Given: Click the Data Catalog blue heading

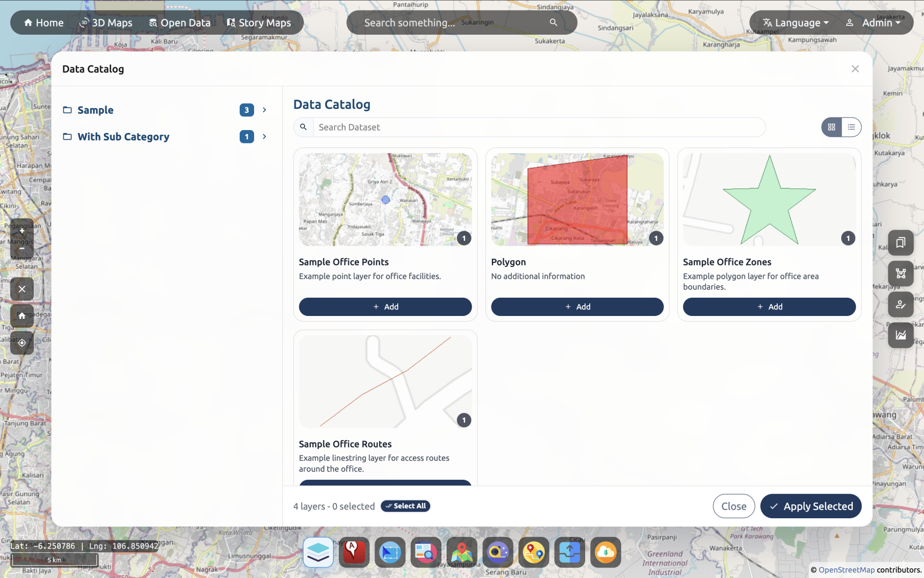Looking at the screenshot, I should [332, 105].
